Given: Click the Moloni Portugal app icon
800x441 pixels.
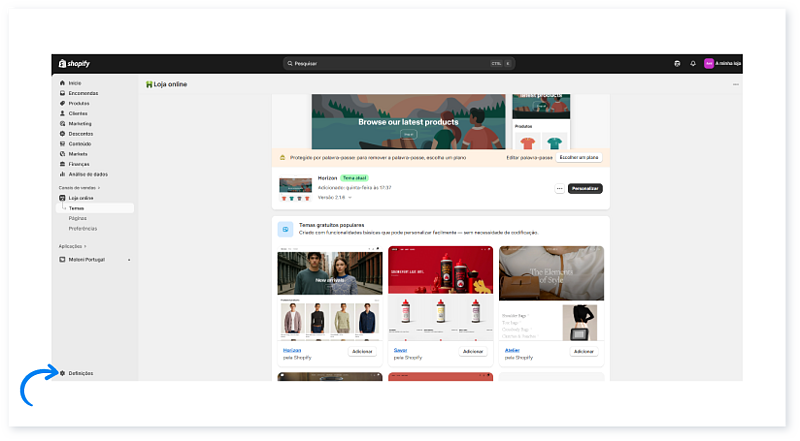Looking at the screenshot, I should click(x=62, y=259).
